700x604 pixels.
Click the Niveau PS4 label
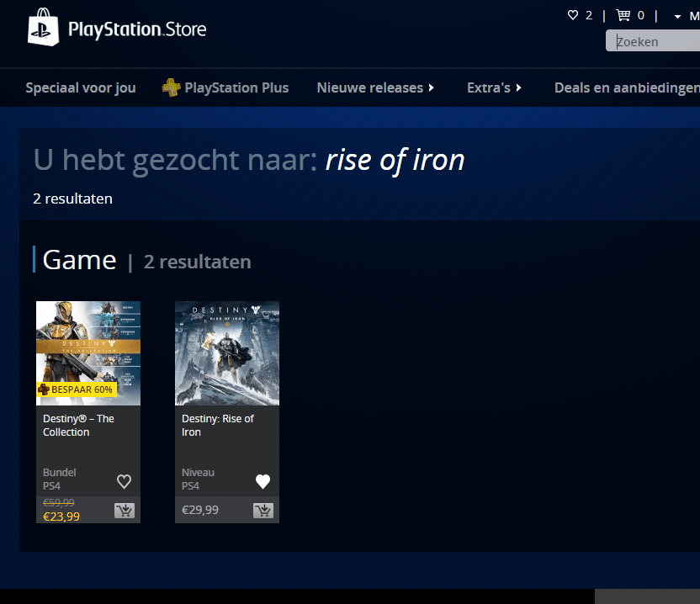pos(199,479)
